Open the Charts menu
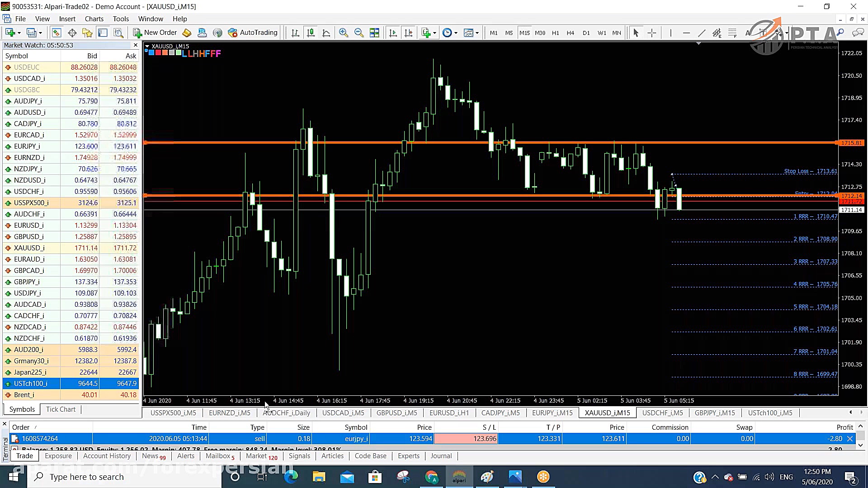 point(94,19)
